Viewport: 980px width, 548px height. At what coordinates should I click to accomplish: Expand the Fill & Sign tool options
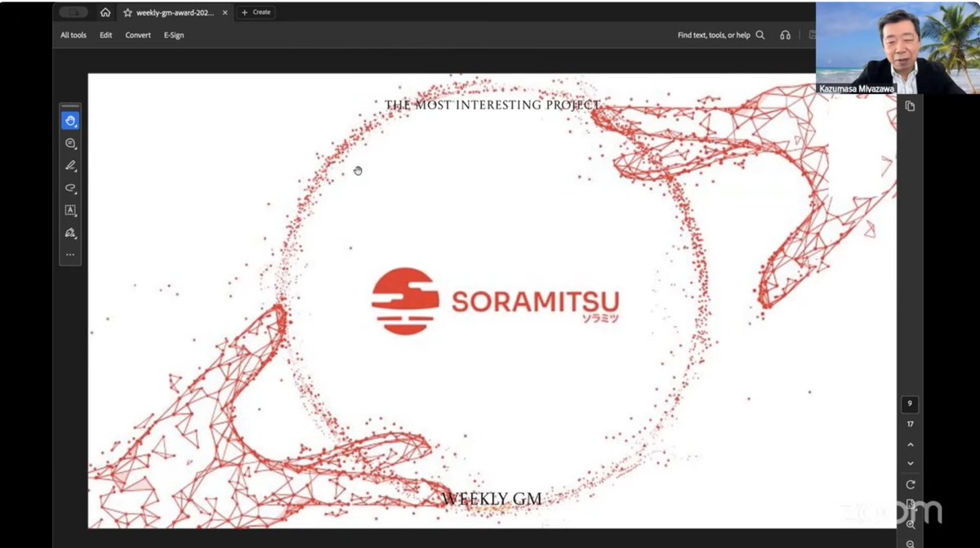click(76, 239)
